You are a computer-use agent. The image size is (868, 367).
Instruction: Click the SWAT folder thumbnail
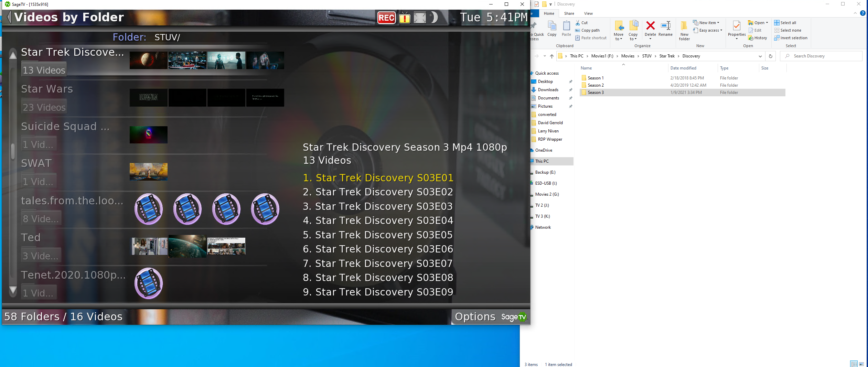(x=149, y=172)
